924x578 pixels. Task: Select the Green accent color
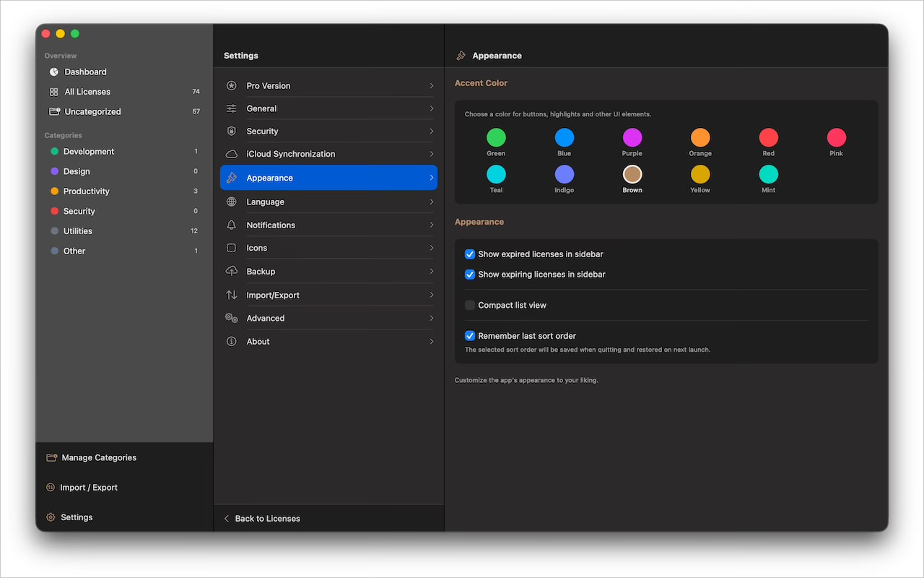point(496,137)
